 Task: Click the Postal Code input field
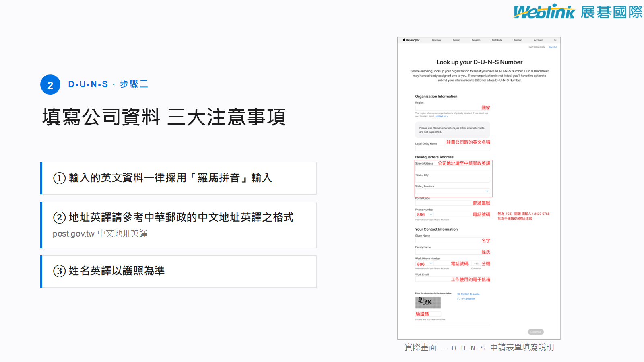click(452, 203)
